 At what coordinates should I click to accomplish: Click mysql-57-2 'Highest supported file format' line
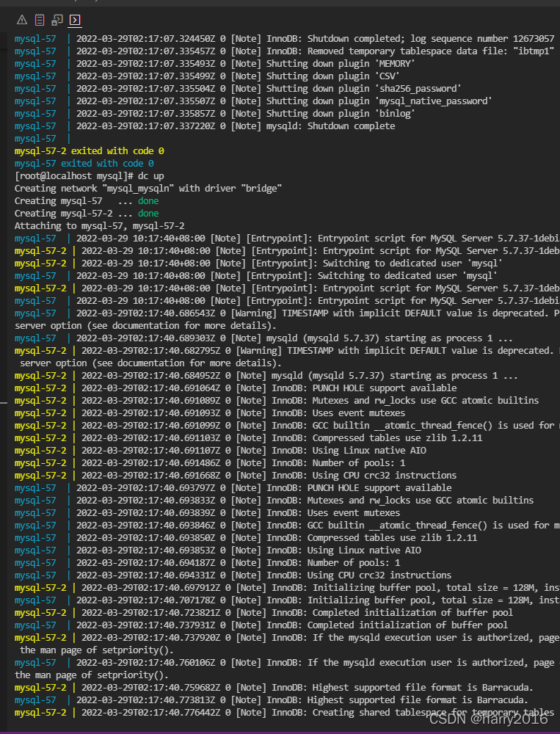click(274, 688)
